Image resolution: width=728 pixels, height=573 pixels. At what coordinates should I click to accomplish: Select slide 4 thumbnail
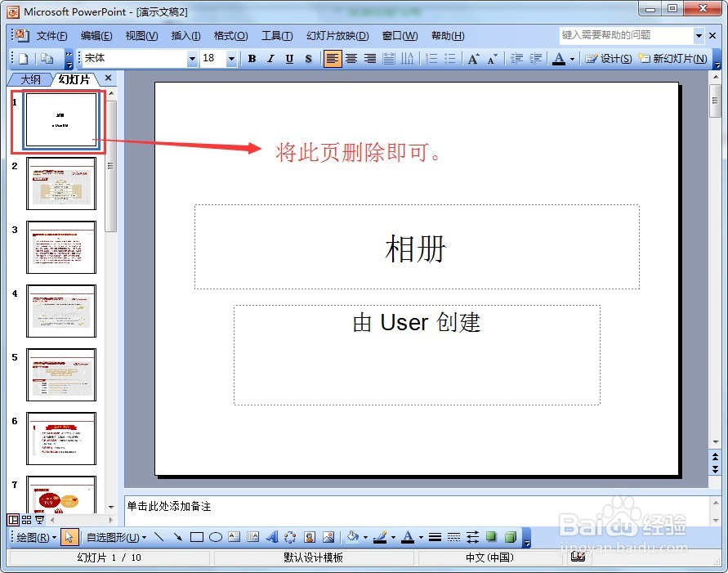pos(61,311)
